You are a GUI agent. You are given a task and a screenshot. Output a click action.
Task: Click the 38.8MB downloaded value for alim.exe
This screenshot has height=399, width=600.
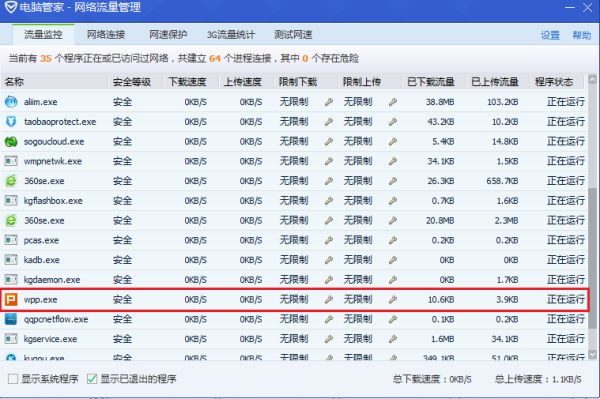(x=440, y=102)
